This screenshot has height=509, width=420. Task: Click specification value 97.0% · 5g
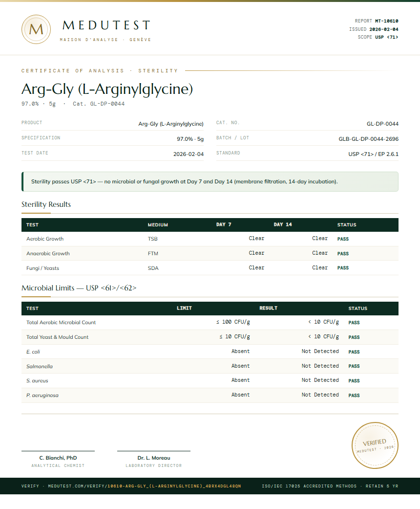point(190,139)
